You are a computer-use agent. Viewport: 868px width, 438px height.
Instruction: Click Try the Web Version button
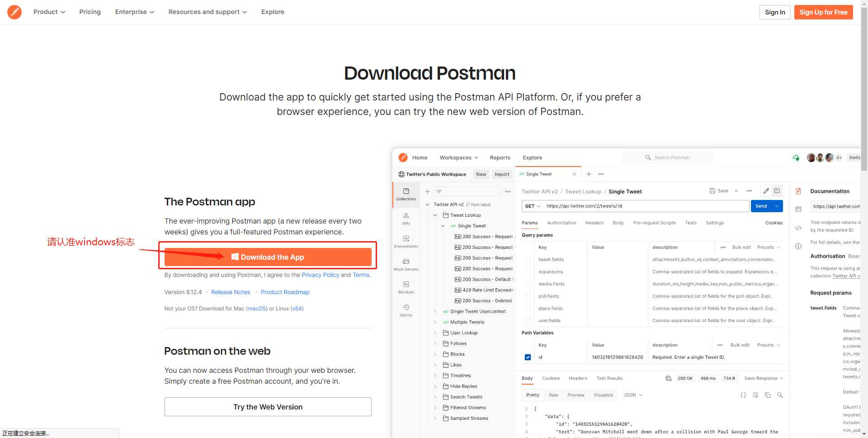(x=268, y=407)
